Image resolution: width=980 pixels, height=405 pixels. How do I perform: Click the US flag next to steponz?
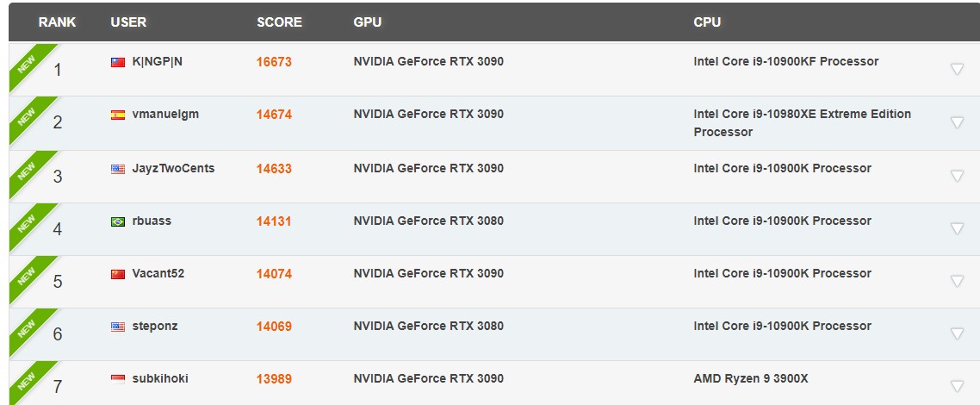(x=117, y=327)
